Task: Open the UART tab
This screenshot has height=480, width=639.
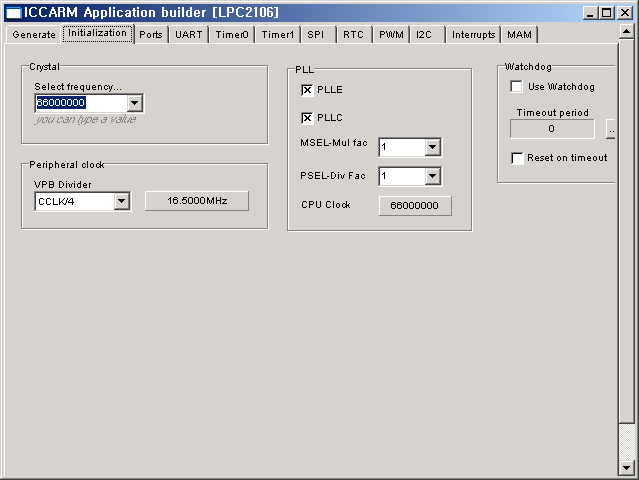Action: point(189,35)
